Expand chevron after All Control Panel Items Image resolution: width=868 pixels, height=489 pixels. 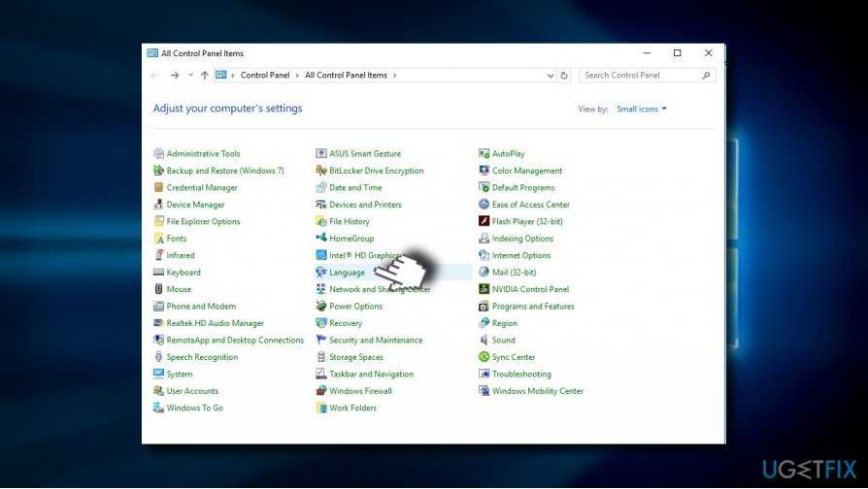[x=395, y=76]
